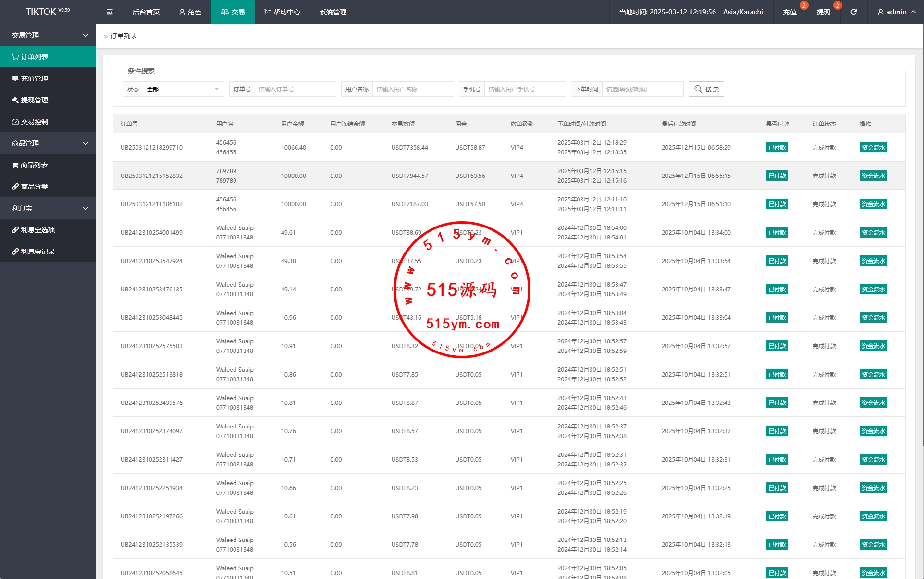Collapse the 交易管理 sidebar section
The width and height of the screenshot is (924, 579).
click(48, 35)
